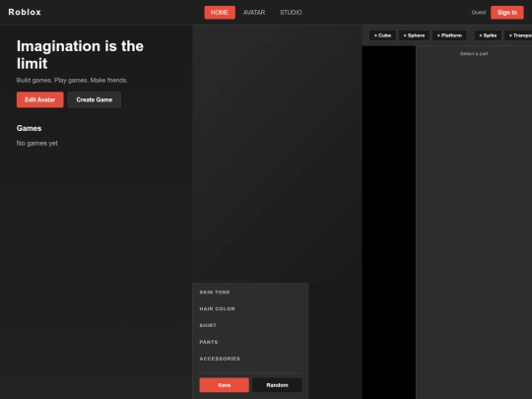Open the Accessories section label
Image resolution: width=532 pixels, height=399 pixels.
(220, 359)
